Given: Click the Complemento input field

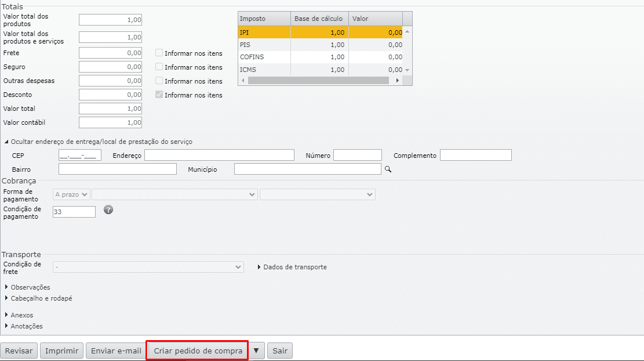Looking at the screenshot, I should pyautogui.click(x=475, y=155).
